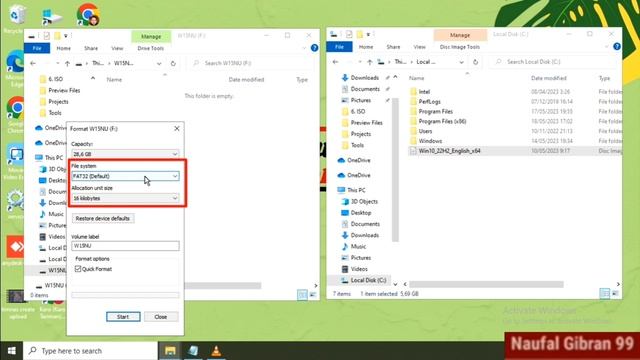Open the Capacity dropdown
The width and height of the screenshot is (640, 360).
(125, 154)
